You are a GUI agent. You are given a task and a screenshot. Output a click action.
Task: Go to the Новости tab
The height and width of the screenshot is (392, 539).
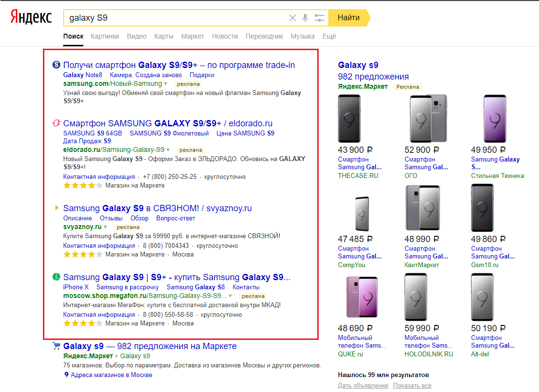[225, 37]
